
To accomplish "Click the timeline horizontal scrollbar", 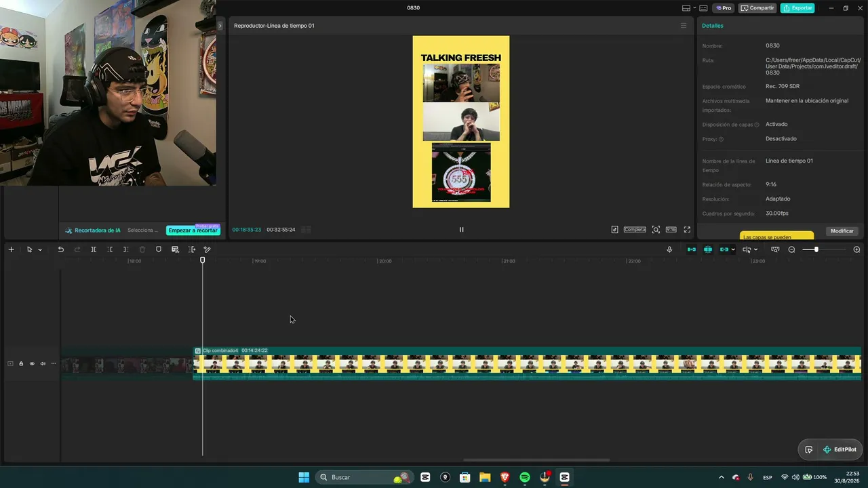I will pyautogui.click(x=536, y=460).
